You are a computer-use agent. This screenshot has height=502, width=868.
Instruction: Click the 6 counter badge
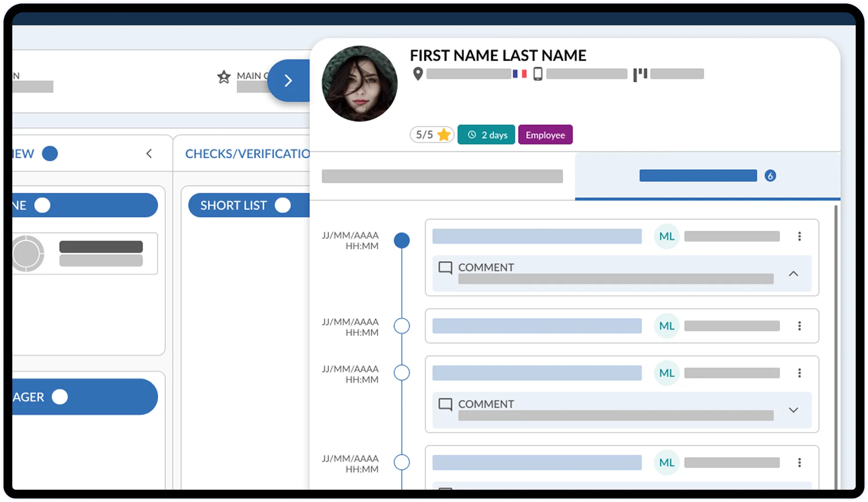click(x=770, y=176)
